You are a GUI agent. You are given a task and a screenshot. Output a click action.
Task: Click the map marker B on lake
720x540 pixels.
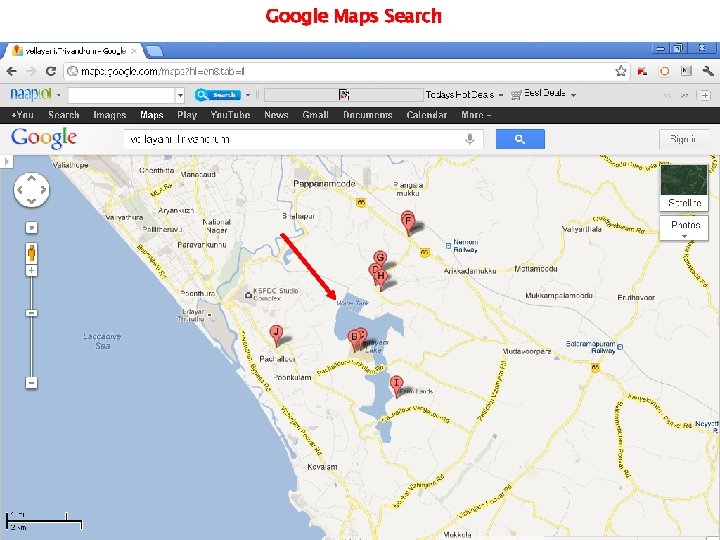(354, 340)
